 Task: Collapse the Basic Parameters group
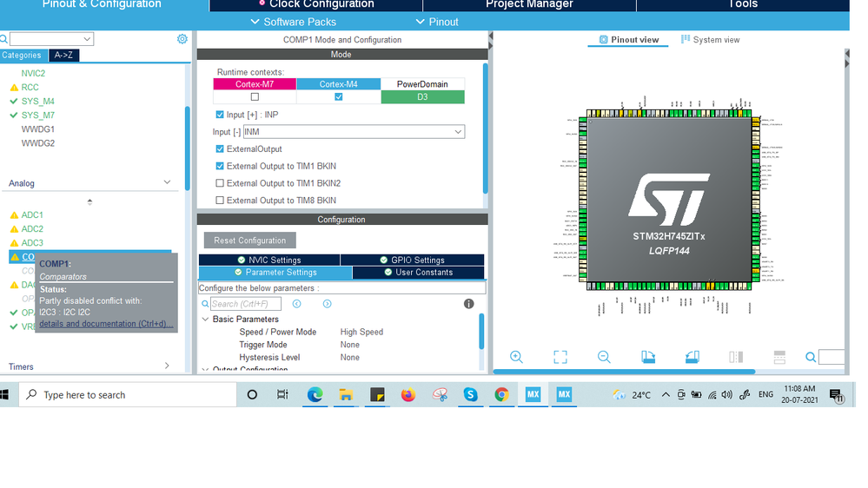click(x=205, y=320)
